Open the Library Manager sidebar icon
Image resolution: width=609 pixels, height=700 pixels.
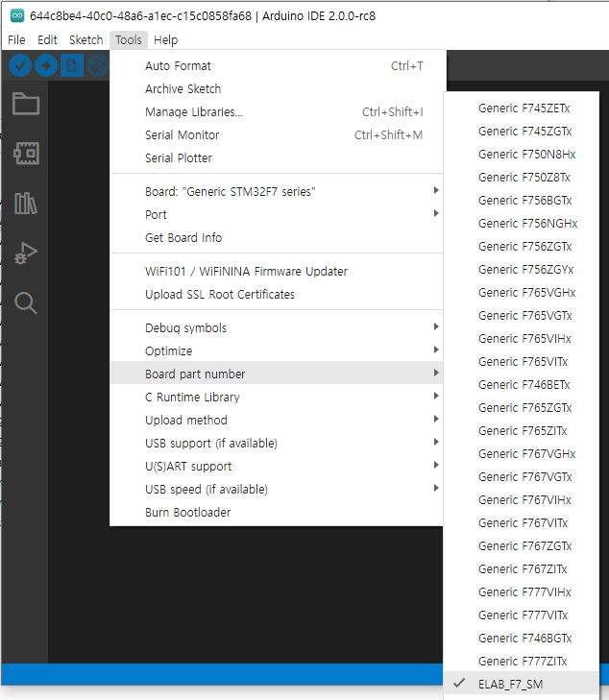pos(25,204)
